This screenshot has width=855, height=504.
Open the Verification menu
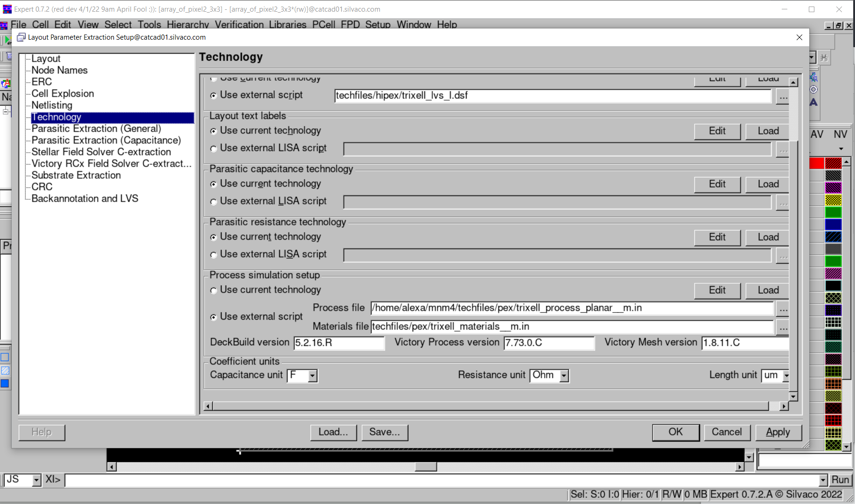(x=238, y=25)
